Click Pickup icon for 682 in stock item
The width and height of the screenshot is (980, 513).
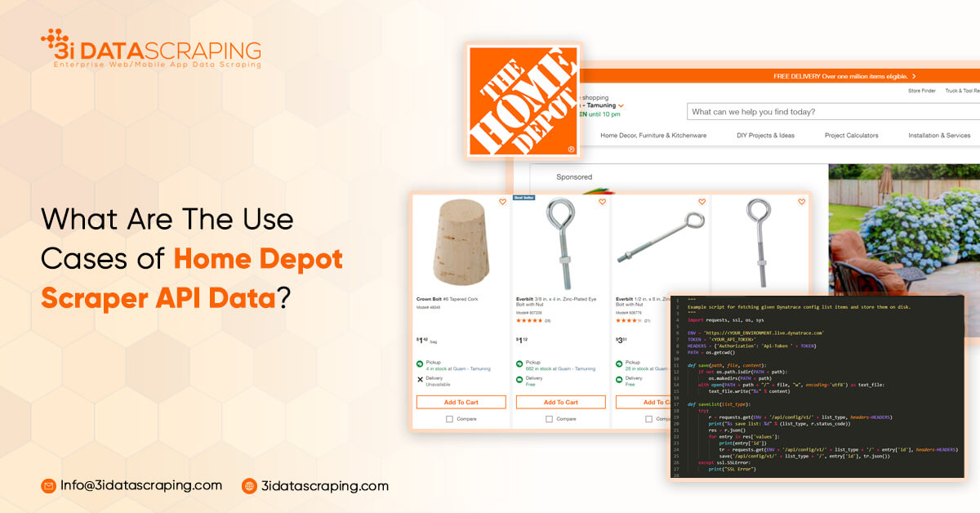[519, 364]
